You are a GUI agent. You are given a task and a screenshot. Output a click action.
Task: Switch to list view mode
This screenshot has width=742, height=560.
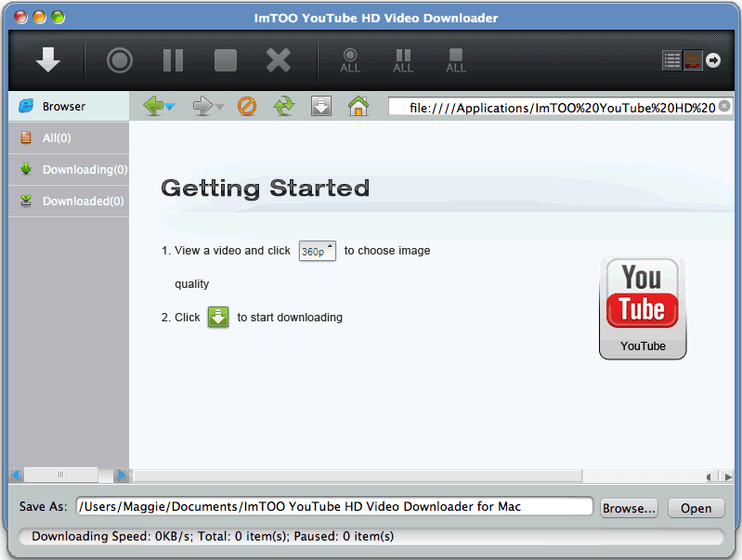672,60
